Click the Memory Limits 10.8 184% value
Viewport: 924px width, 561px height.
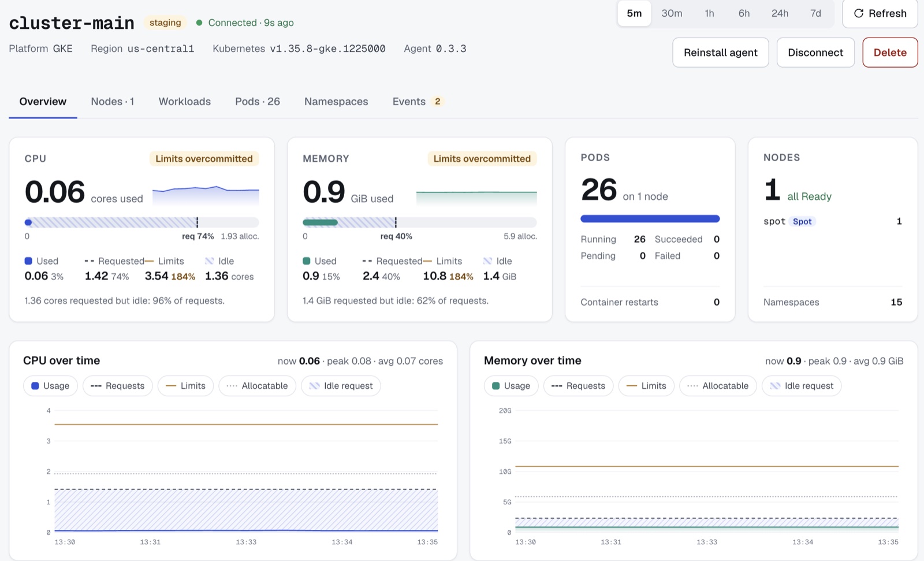(x=448, y=276)
